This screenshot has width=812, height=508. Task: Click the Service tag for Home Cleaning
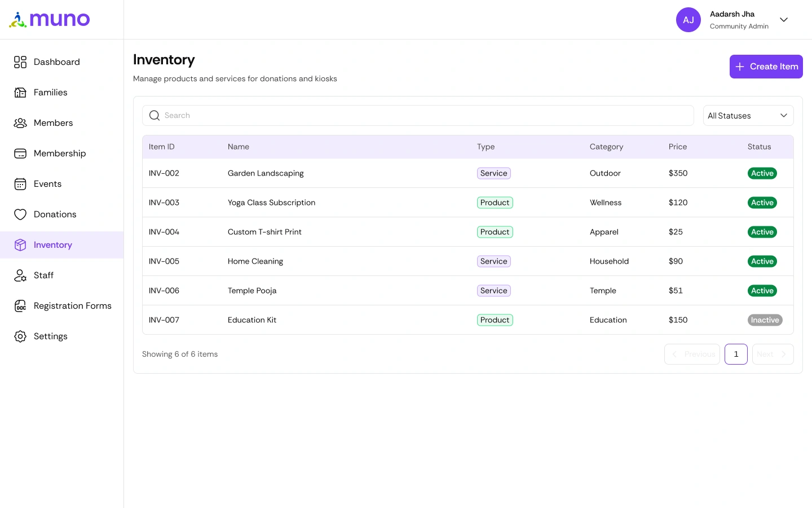pyautogui.click(x=494, y=261)
